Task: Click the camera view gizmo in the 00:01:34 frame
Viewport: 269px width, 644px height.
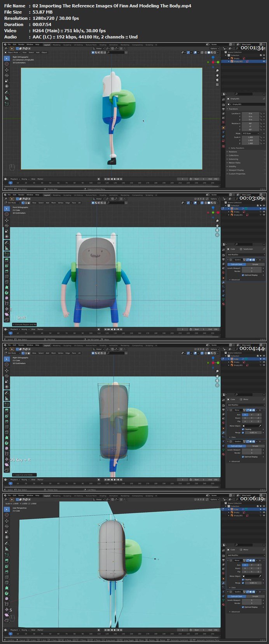Action: click(217, 80)
